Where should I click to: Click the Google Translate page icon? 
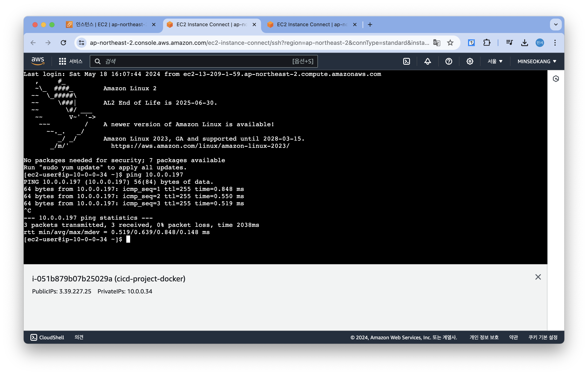pyautogui.click(x=436, y=43)
